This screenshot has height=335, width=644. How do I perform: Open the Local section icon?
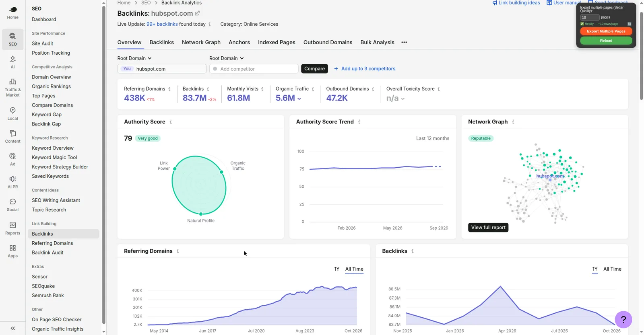[12, 114]
